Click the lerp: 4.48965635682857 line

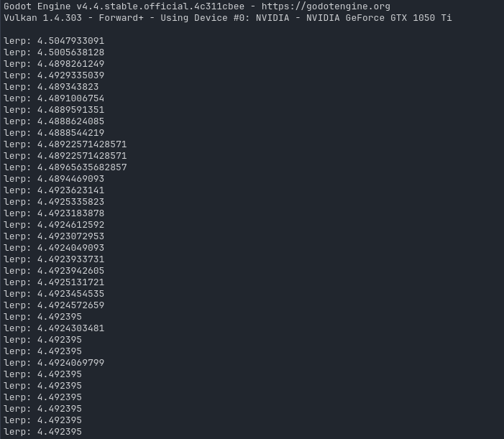[x=65, y=167]
